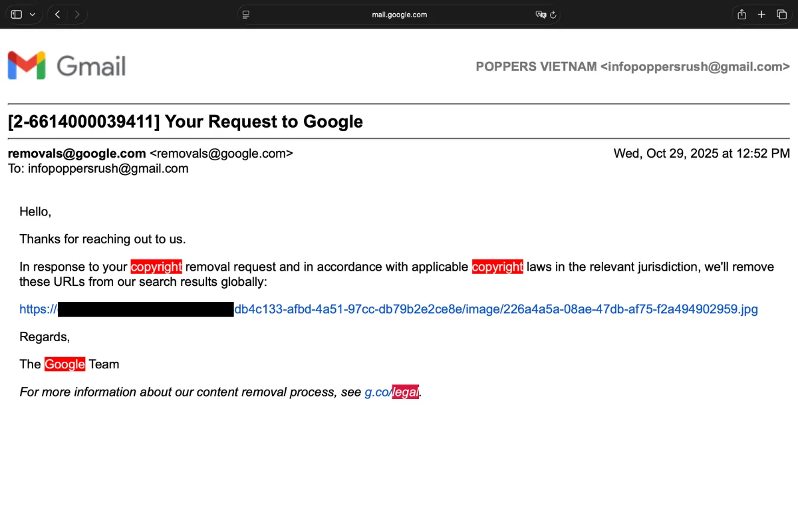
Task: Click the highlighted word copyright
Action: (x=156, y=266)
